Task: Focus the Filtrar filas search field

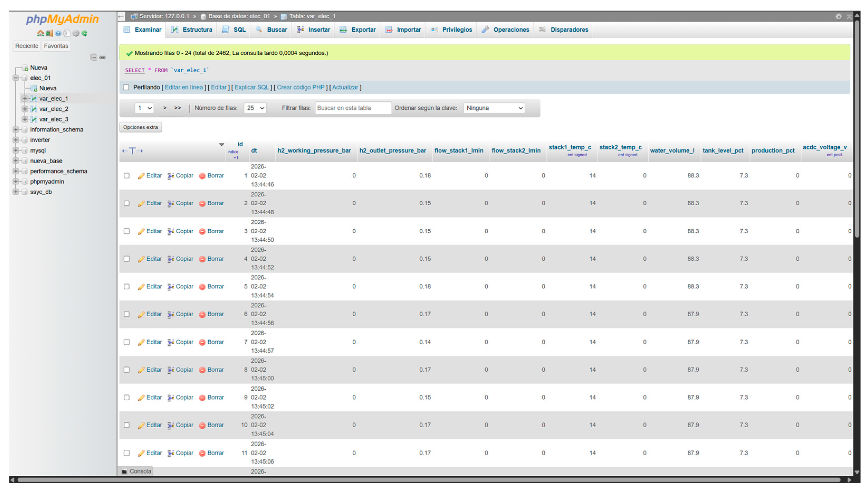Action: coord(353,108)
